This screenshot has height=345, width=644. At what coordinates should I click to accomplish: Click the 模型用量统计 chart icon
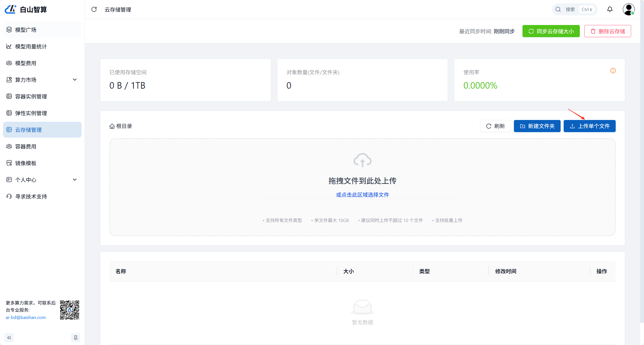[9, 46]
